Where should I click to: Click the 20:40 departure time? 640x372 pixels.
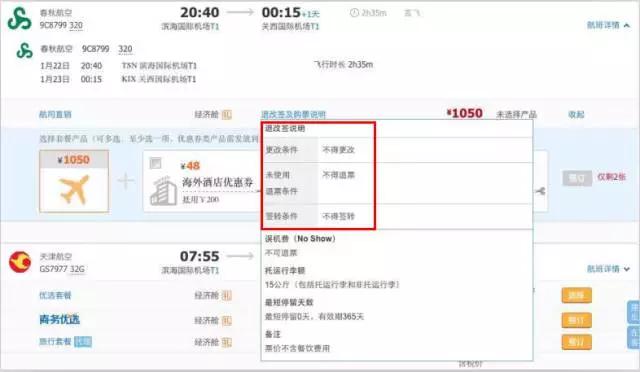[x=200, y=13]
